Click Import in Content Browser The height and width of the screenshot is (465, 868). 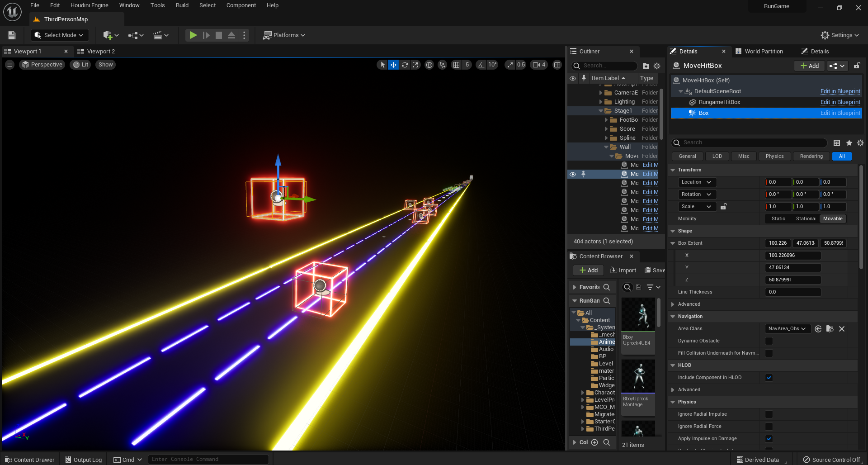pos(623,270)
